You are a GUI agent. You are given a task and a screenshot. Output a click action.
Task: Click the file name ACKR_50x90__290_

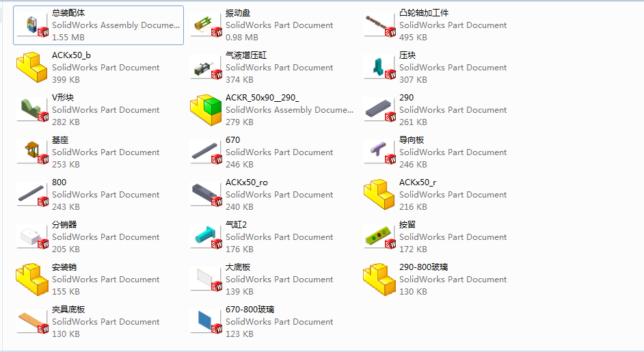(x=263, y=97)
